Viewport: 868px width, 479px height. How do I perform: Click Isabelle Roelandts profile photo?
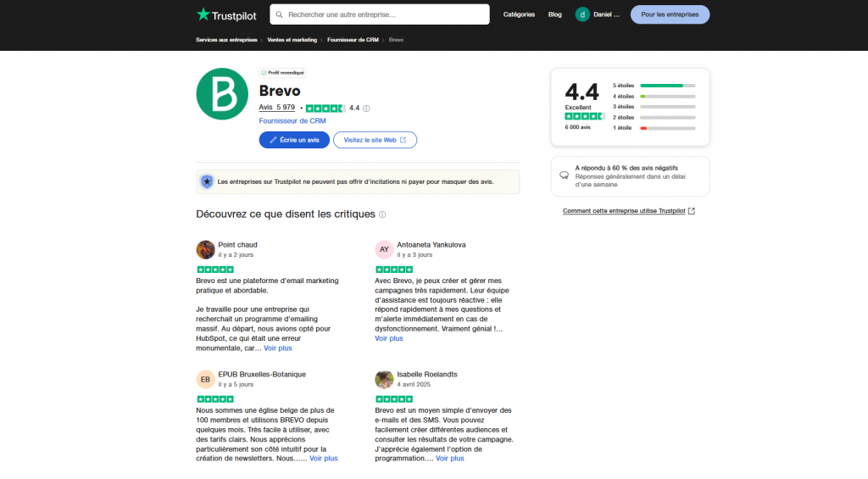[x=384, y=379]
